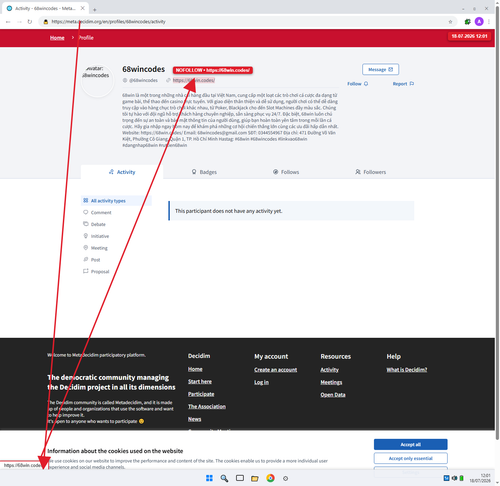Click the Log in footer link
The width and height of the screenshot is (500, 486).
tap(261, 382)
